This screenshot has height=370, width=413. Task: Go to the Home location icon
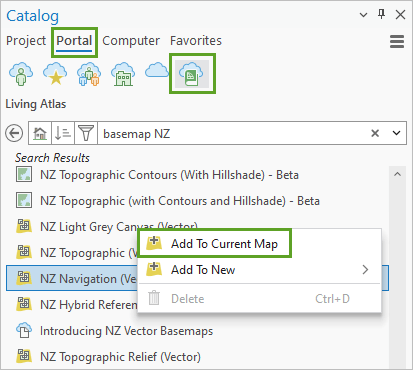tap(40, 133)
